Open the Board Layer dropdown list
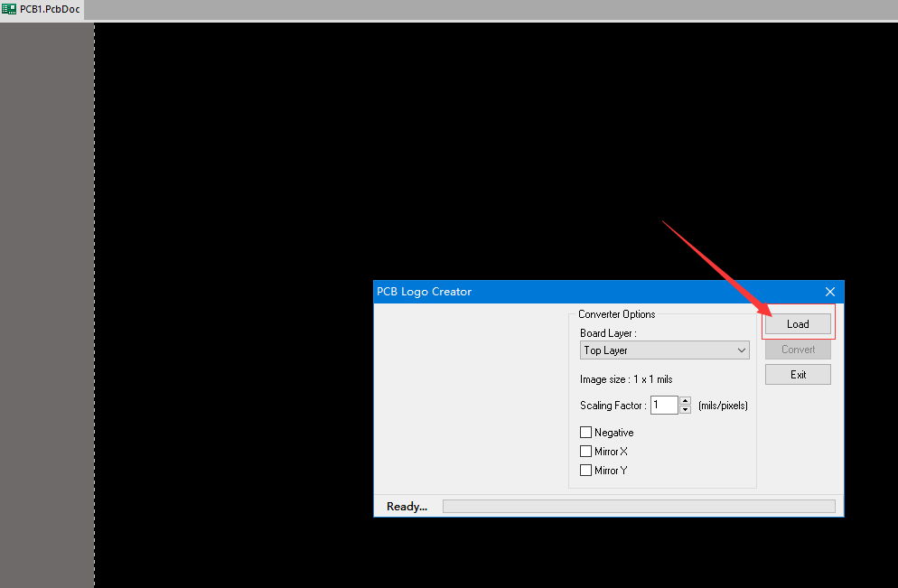Image resolution: width=898 pixels, height=588 pixels. (664, 350)
